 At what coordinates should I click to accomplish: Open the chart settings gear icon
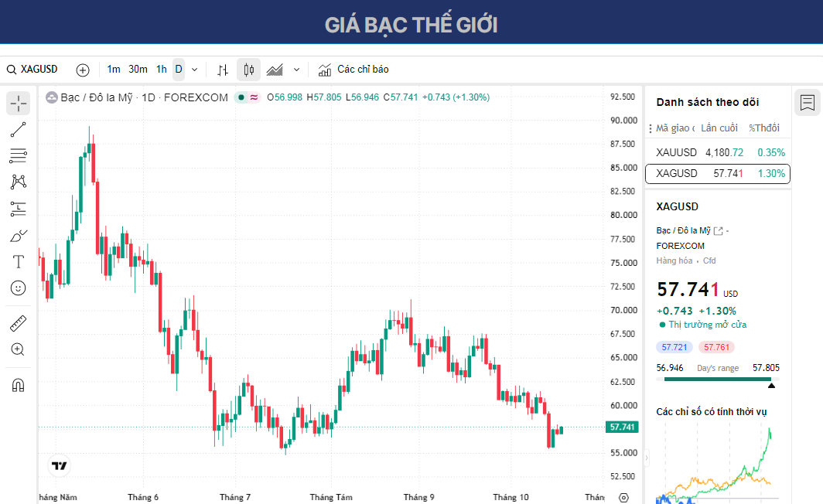click(623, 498)
